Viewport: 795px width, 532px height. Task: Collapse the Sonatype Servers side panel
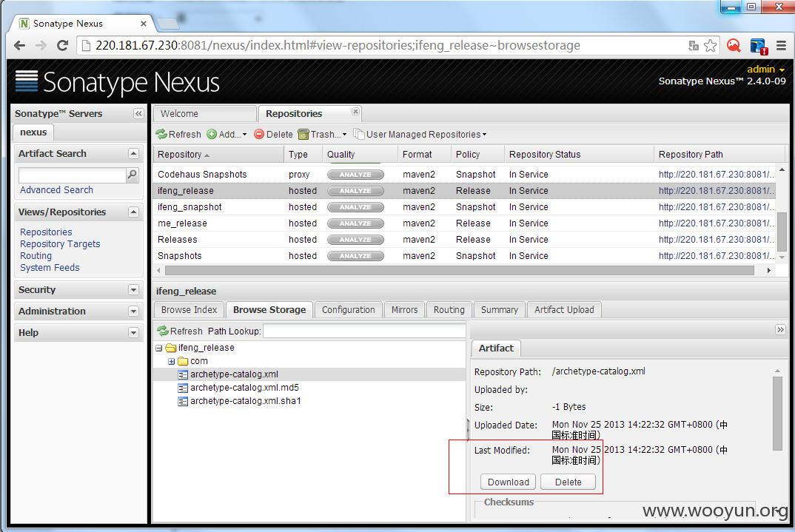point(138,113)
